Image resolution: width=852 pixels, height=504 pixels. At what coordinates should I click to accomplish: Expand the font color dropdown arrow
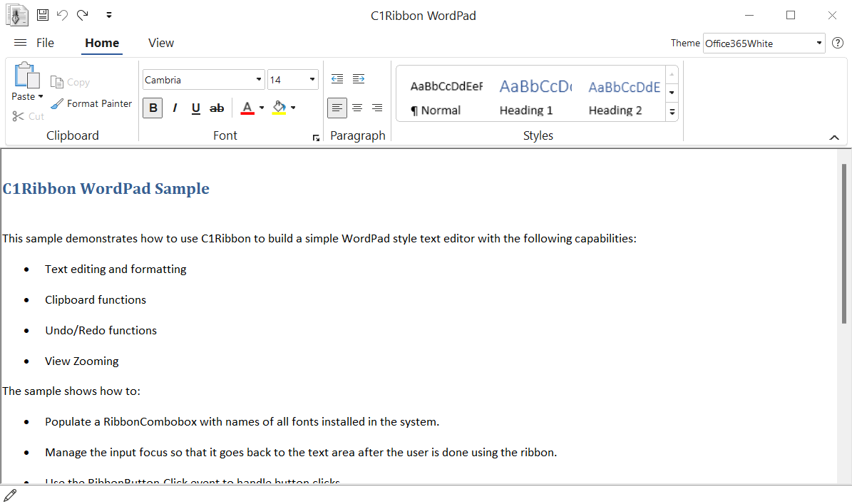pyautogui.click(x=262, y=108)
